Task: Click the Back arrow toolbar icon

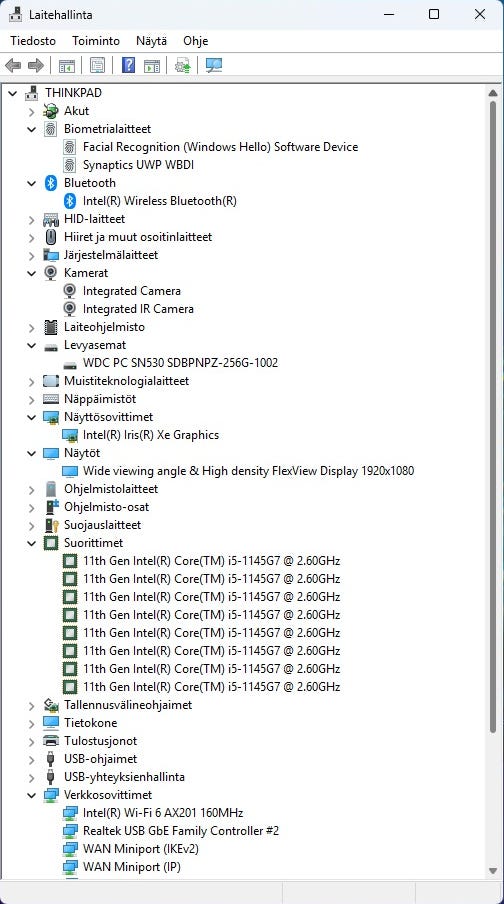Action: click(x=13, y=66)
